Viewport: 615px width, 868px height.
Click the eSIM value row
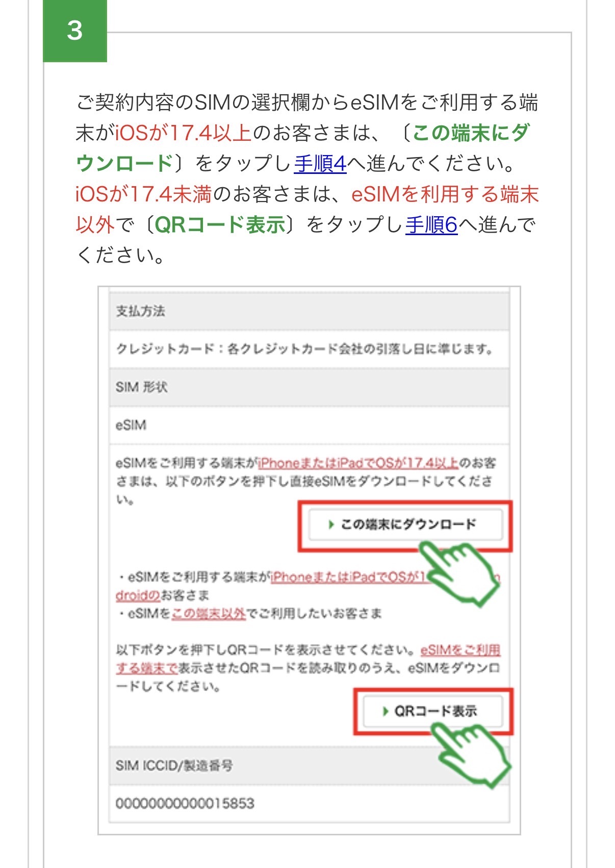pyautogui.click(x=309, y=425)
